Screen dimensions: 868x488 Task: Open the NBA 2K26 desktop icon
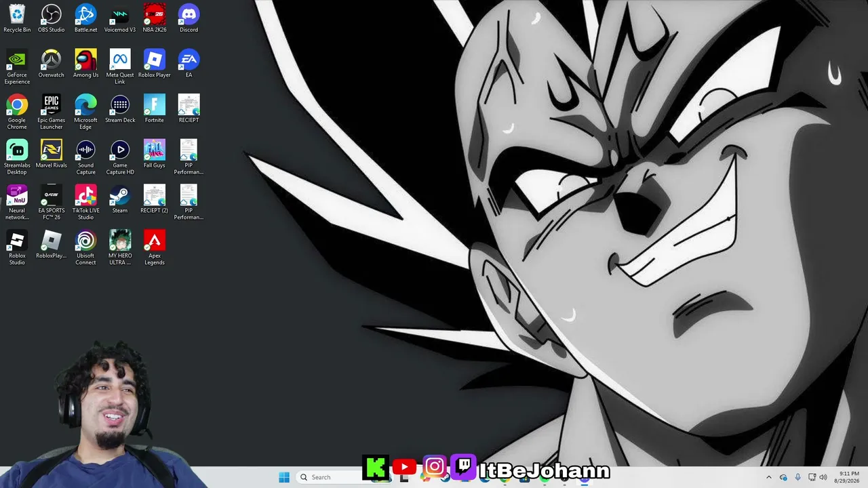pyautogui.click(x=155, y=18)
